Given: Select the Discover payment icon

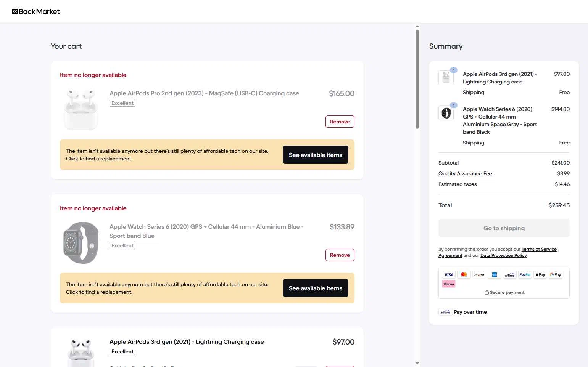Looking at the screenshot, I should click(479, 275).
